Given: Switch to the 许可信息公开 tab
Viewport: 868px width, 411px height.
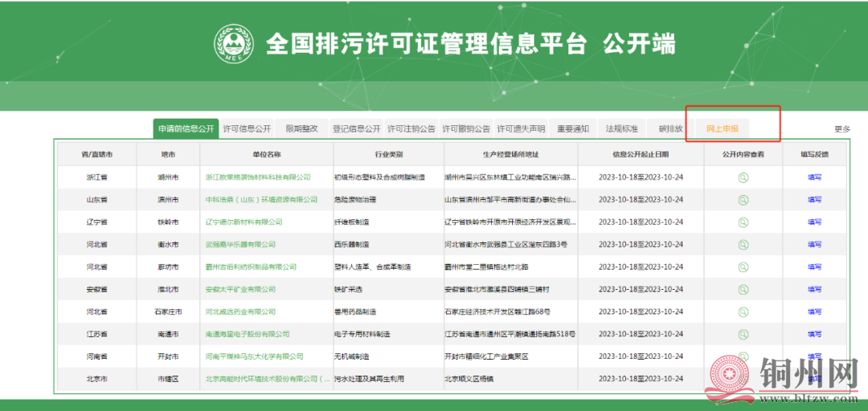Looking at the screenshot, I should point(247,129).
